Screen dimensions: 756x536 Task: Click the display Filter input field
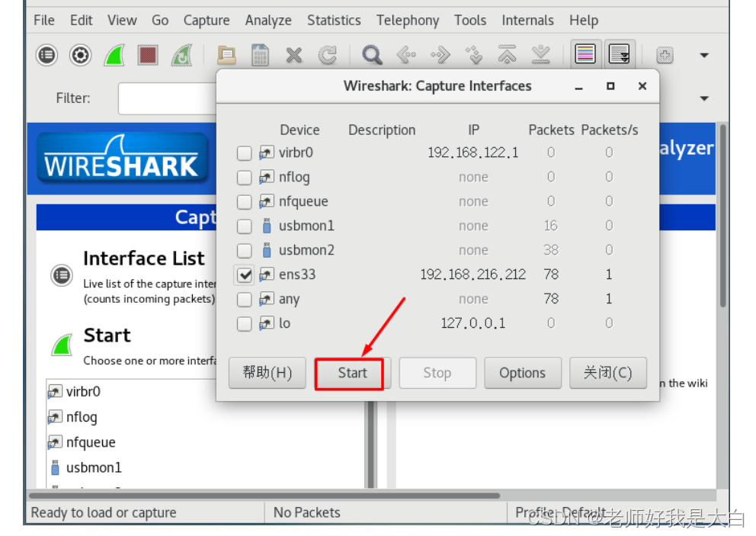point(167,98)
